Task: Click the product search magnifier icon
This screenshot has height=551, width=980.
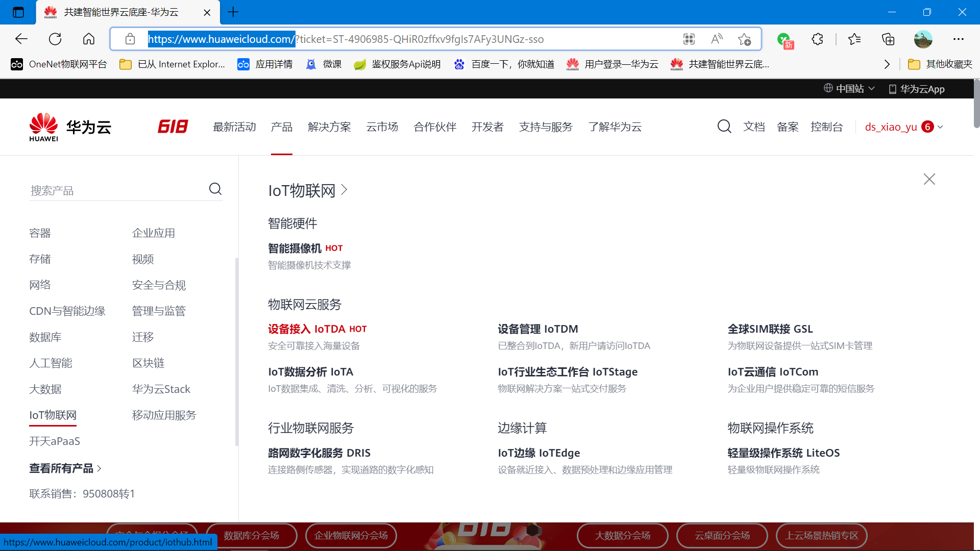Action: tap(215, 189)
